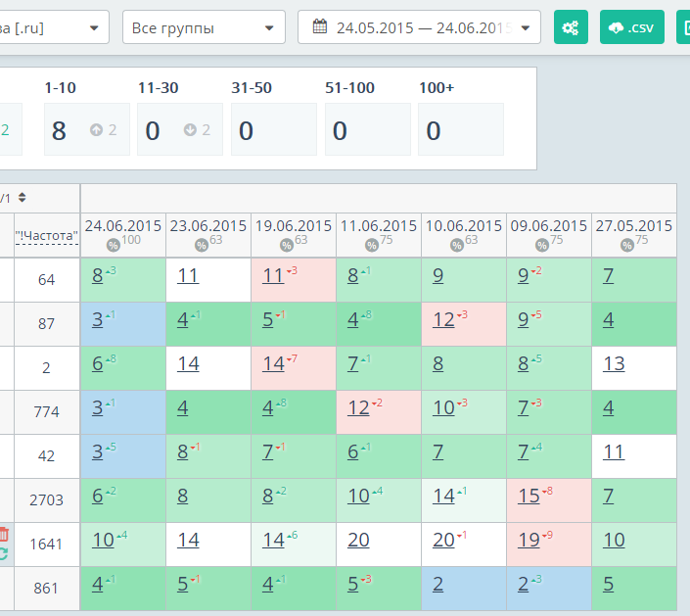Open position 8 for frequency 64 on 24.06.2015
690x616 pixels.
coord(97,276)
